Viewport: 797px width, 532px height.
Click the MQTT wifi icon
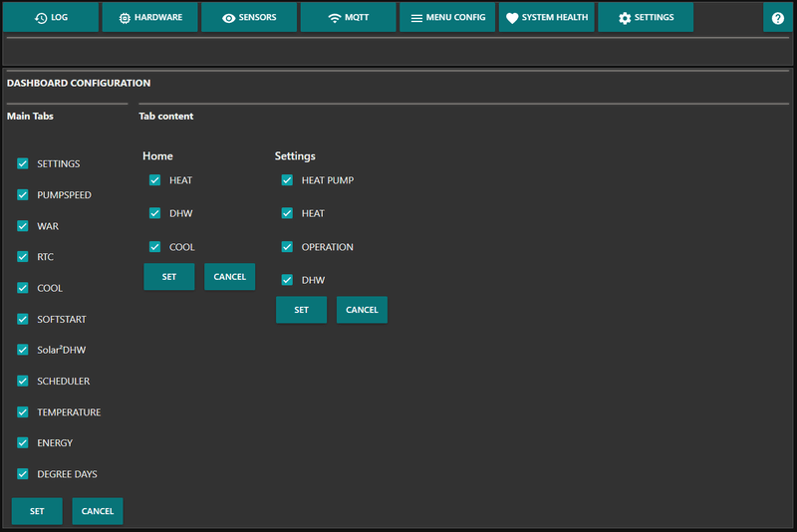[x=334, y=18]
